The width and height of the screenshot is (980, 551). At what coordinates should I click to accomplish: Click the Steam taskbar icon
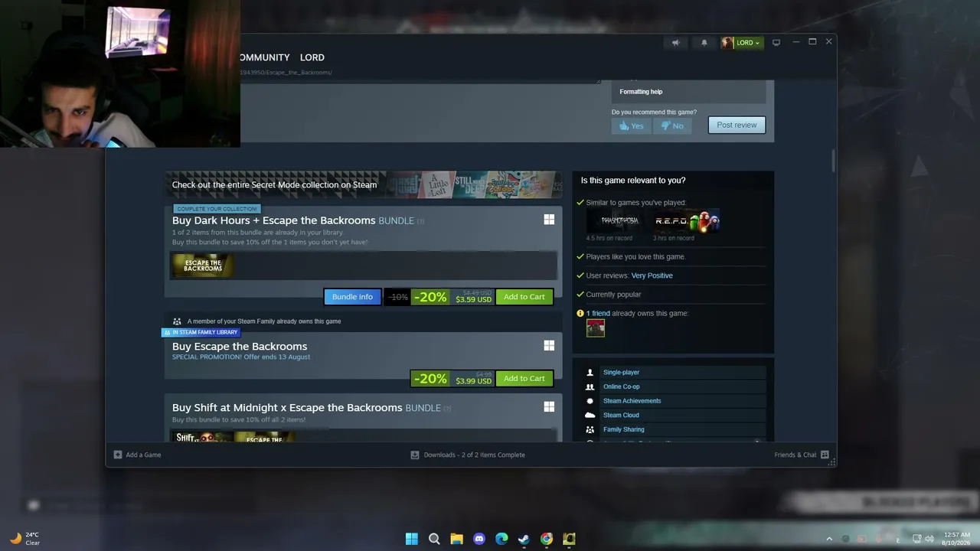pos(524,539)
